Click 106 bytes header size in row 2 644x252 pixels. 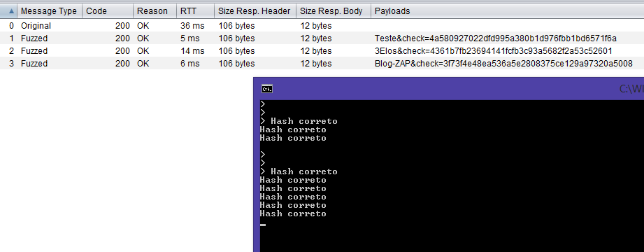236,51
